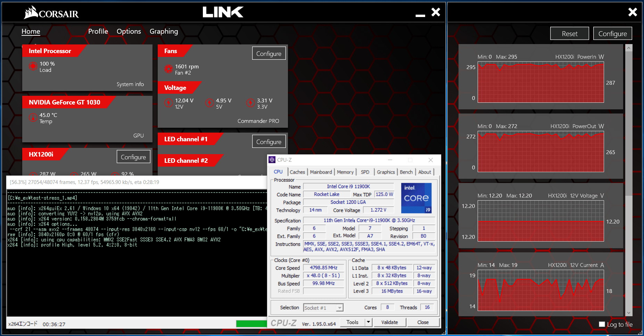Image resolution: width=644 pixels, height=336 pixels.
Task: Switch to the CPU tab in CPU-Z
Action: (278, 171)
